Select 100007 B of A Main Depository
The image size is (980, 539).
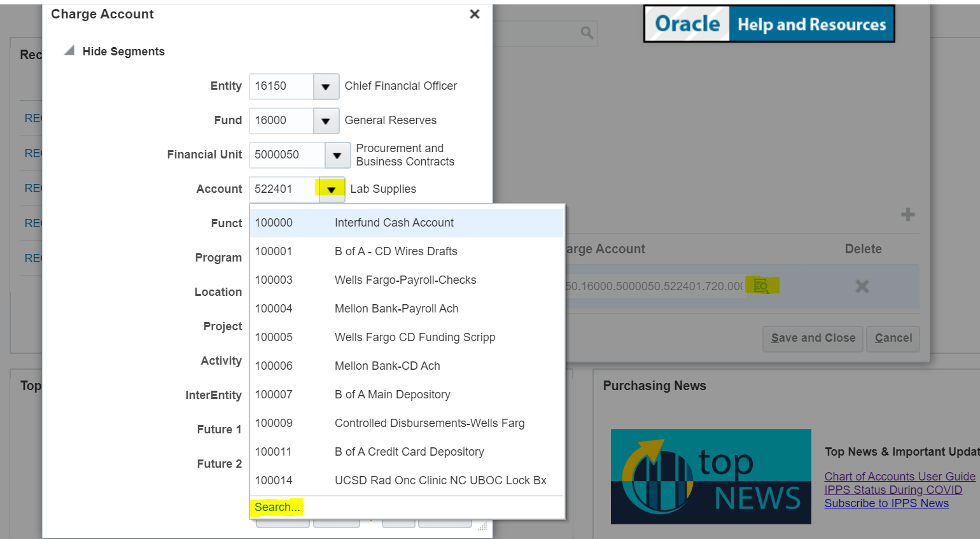(x=407, y=395)
